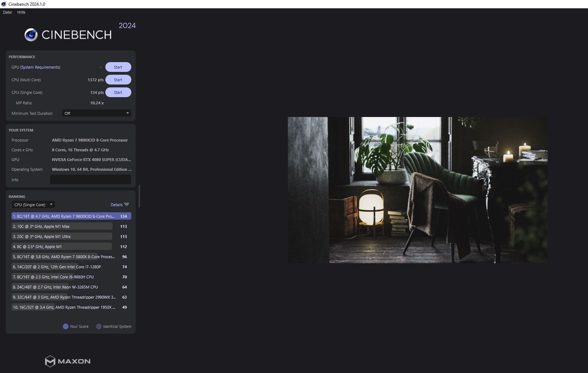
Task: Click the score 96 for Ryzen 5800X
Action: 124,257
